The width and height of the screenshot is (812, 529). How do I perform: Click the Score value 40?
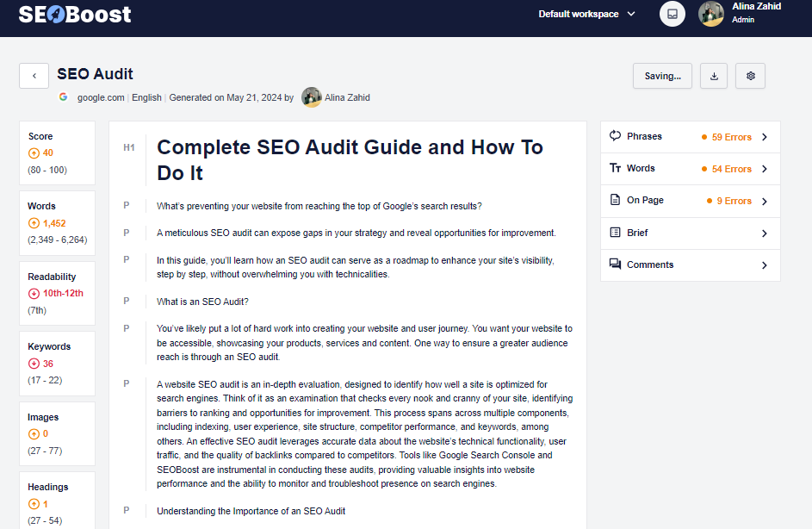click(47, 152)
